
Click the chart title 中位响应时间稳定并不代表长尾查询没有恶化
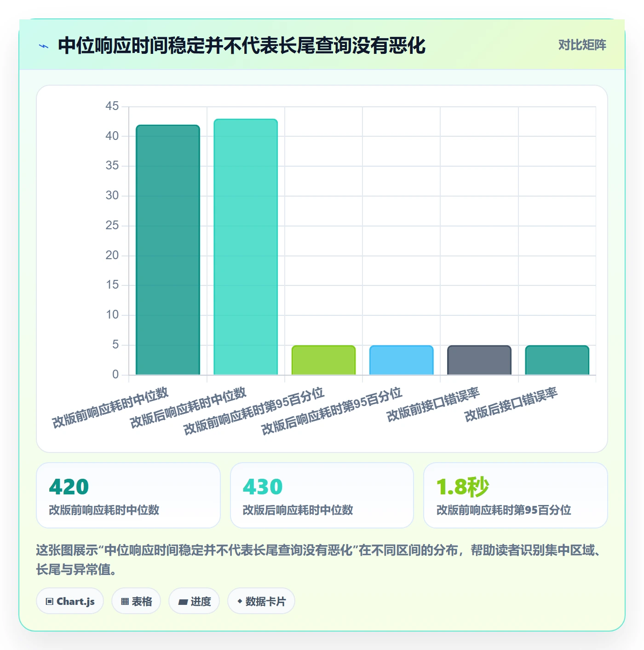click(242, 46)
